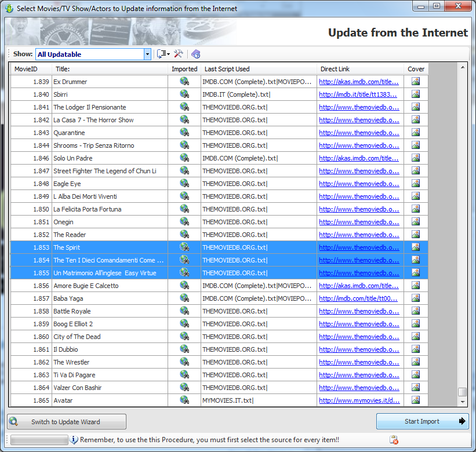
Task: Click the script cell for Solo Un Padre
Action: click(x=259, y=158)
